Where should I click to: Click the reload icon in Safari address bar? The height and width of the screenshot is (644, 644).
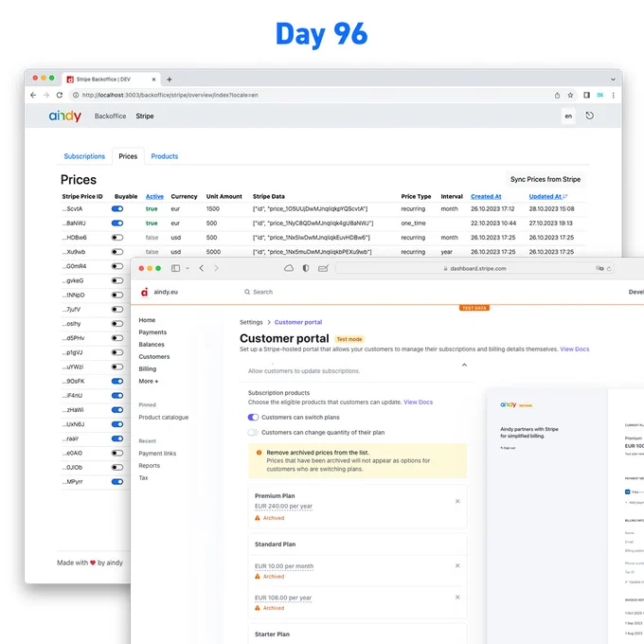coord(609,269)
